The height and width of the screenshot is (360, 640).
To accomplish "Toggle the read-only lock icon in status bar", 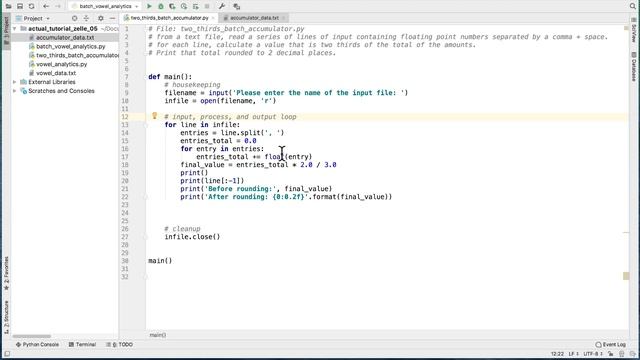I will pyautogui.click(x=611, y=354).
